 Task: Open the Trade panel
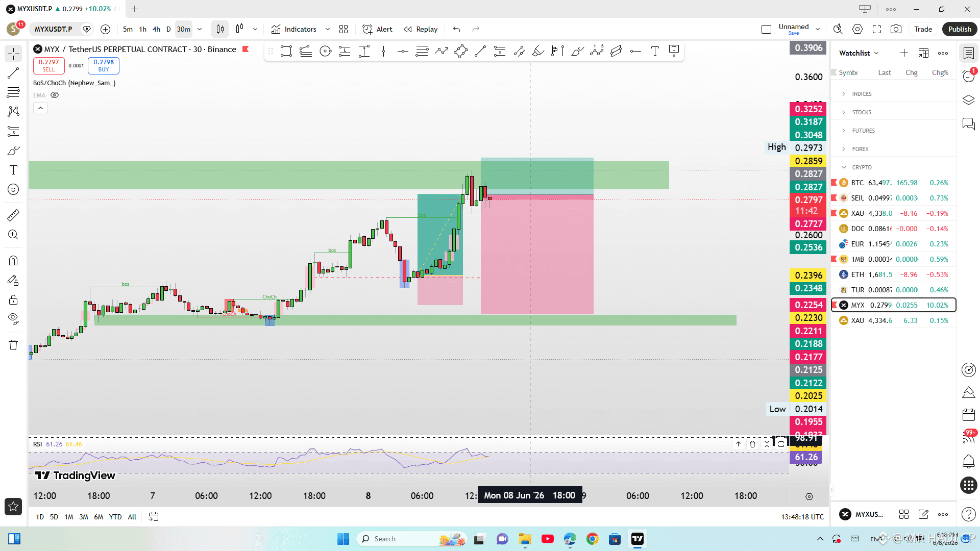tap(923, 29)
